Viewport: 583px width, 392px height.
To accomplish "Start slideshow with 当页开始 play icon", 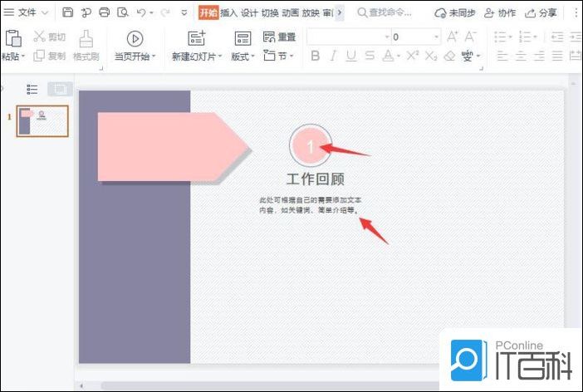I will 135,39.
